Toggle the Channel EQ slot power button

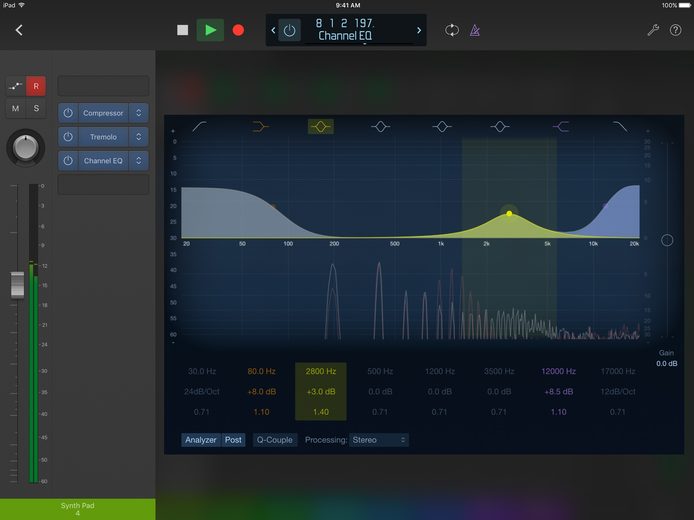point(68,161)
